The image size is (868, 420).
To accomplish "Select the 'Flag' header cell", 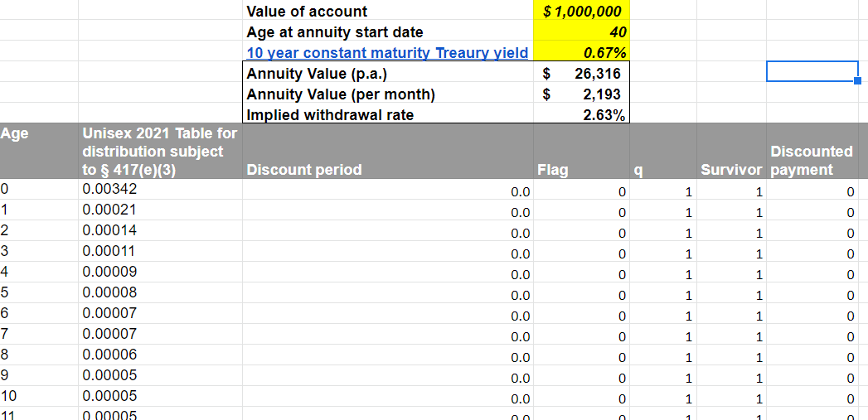I will coord(581,151).
